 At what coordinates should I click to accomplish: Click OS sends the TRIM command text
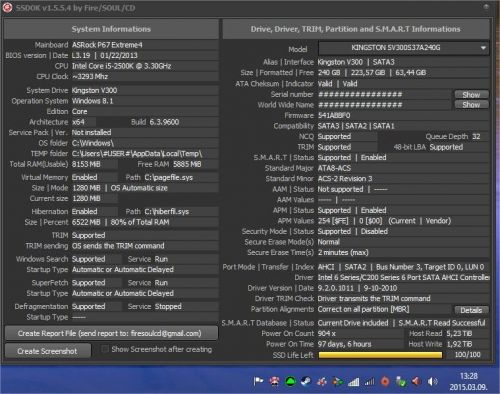tap(118, 246)
